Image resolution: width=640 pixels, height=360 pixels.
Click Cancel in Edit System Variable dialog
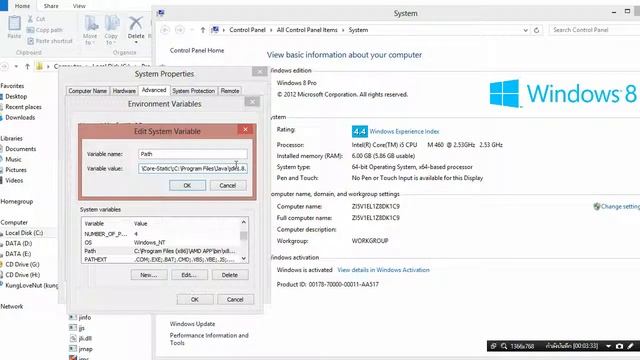click(228, 185)
